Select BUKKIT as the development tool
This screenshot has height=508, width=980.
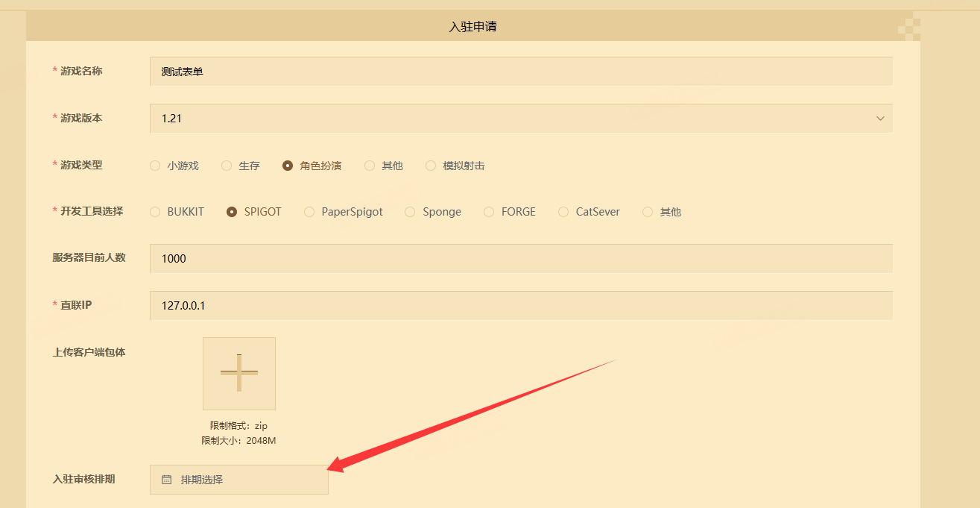155,212
